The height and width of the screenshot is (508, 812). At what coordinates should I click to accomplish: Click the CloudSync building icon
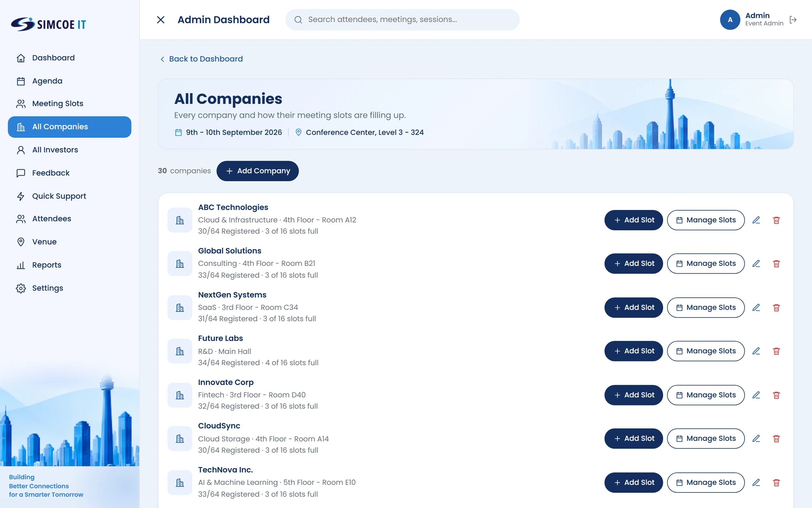point(180,439)
